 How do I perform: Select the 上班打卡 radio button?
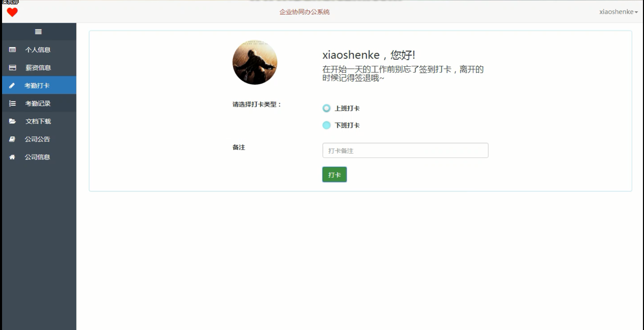pyautogui.click(x=327, y=108)
